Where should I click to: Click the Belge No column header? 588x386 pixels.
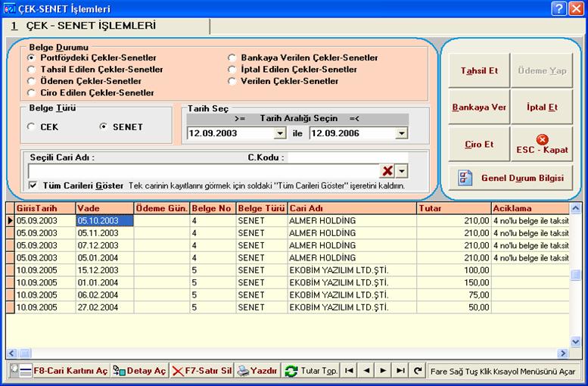(x=213, y=208)
